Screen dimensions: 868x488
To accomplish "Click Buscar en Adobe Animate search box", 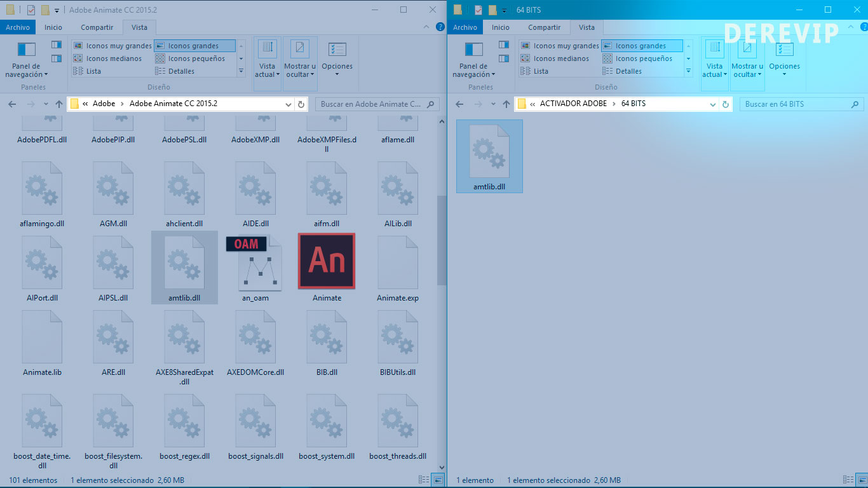I will pos(377,104).
